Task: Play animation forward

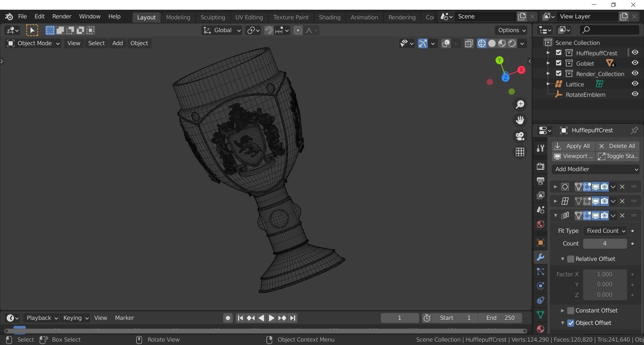Action: (x=272, y=318)
